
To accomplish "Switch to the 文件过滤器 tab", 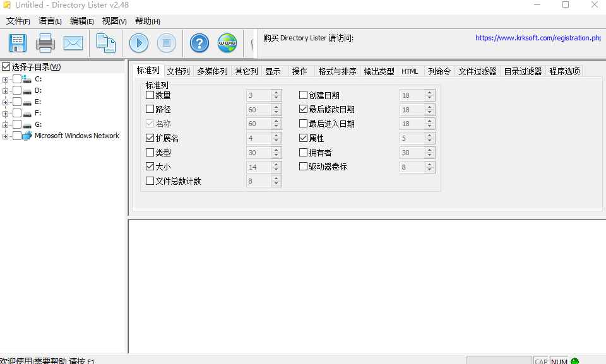I will coord(477,71).
